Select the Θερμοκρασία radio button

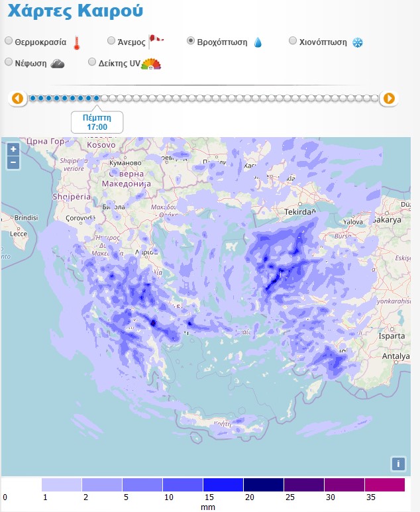[x=9, y=41]
